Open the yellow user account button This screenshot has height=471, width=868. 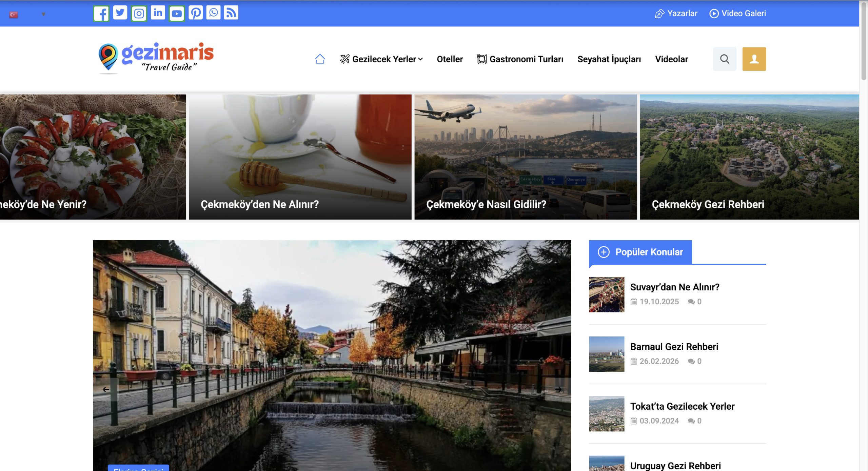(x=754, y=59)
